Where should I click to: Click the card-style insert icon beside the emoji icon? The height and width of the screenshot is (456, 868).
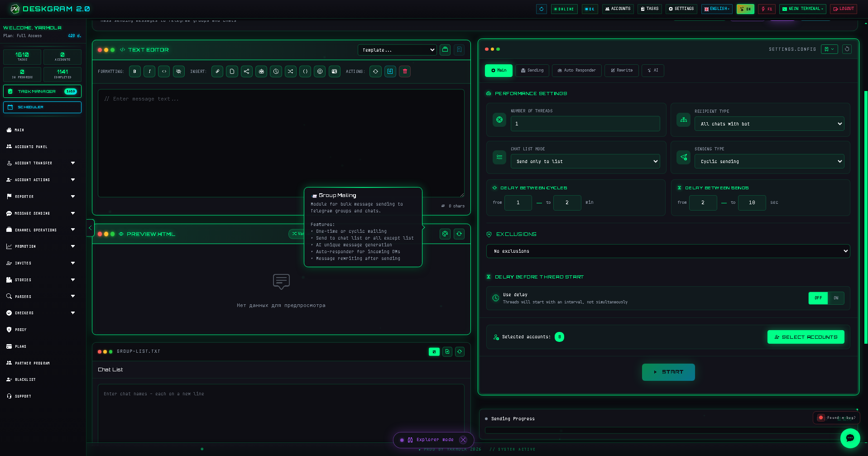(x=335, y=72)
